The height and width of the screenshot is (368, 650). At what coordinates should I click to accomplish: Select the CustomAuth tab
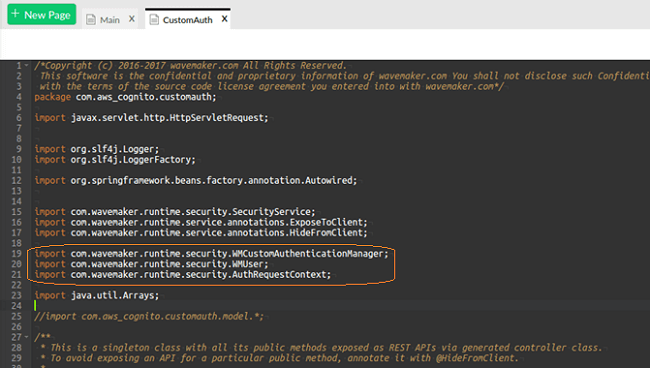point(187,19)
